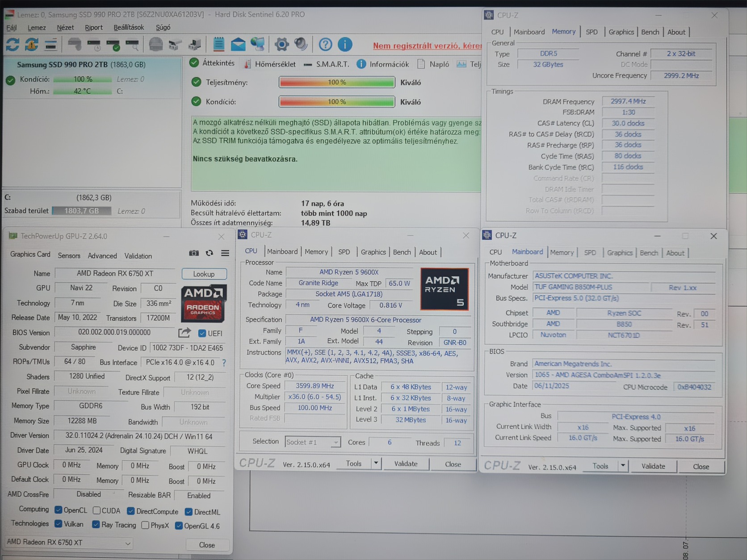
Task: Click the drive with clock toolbar icon
Action: pyautogui.click(x=94, y=45)
